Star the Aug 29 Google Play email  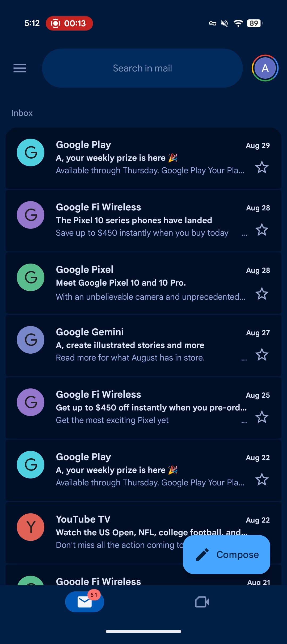click(262, 167)
